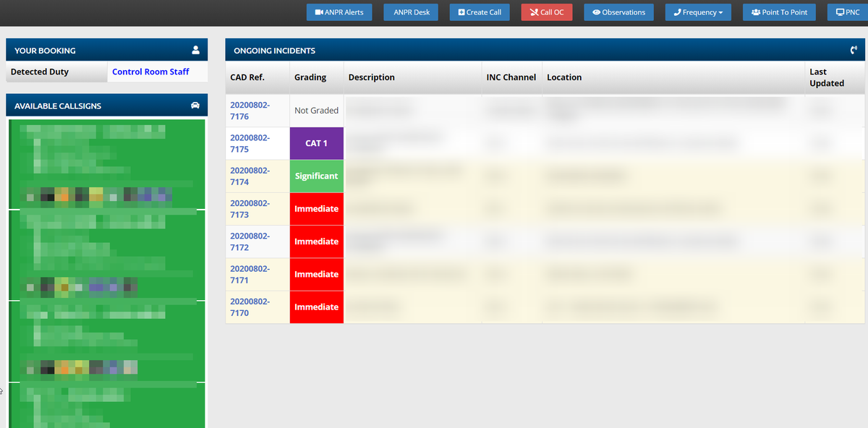Click the Your Booking panel title
This screenshot has height=428, width=868.
click(45, 51)
